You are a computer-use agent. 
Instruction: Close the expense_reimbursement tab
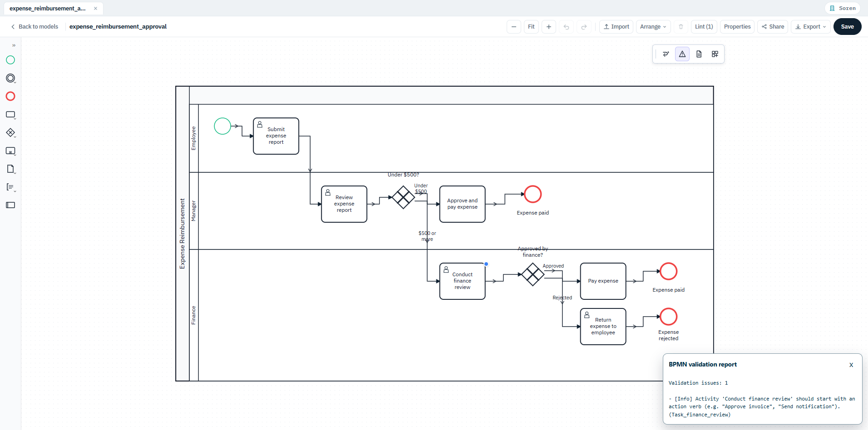pyautogui.click(x=95, y=8)
